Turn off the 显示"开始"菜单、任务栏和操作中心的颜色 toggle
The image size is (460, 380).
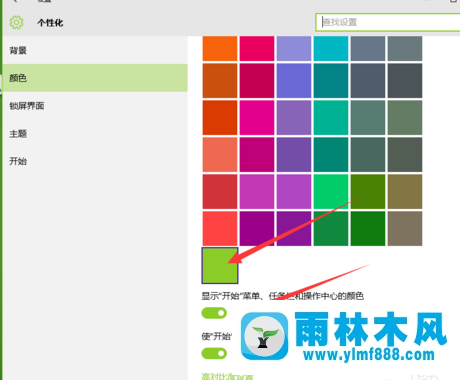tap(214, 313)
